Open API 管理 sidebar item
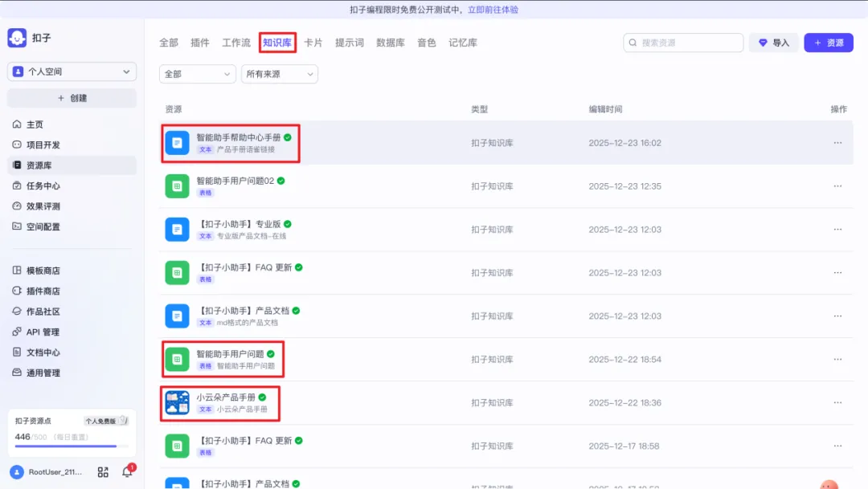Screen dimensions: 868x489 (x=72, y=332)
